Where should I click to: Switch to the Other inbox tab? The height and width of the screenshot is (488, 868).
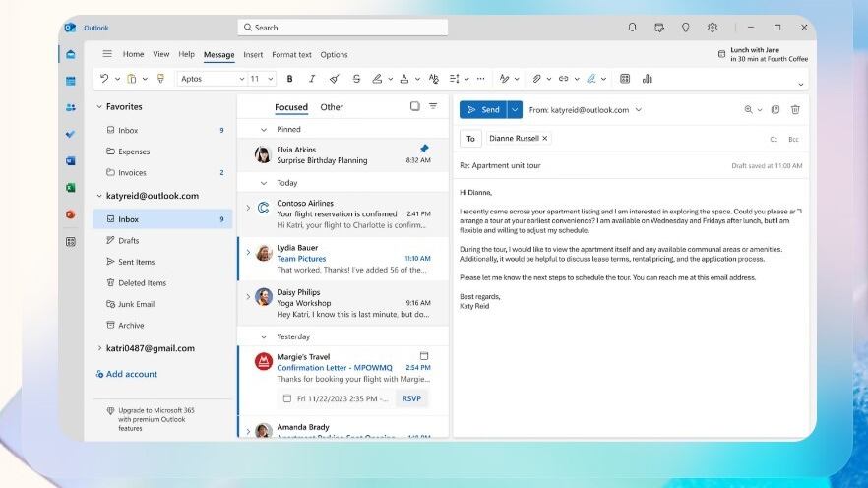[332, 107]
